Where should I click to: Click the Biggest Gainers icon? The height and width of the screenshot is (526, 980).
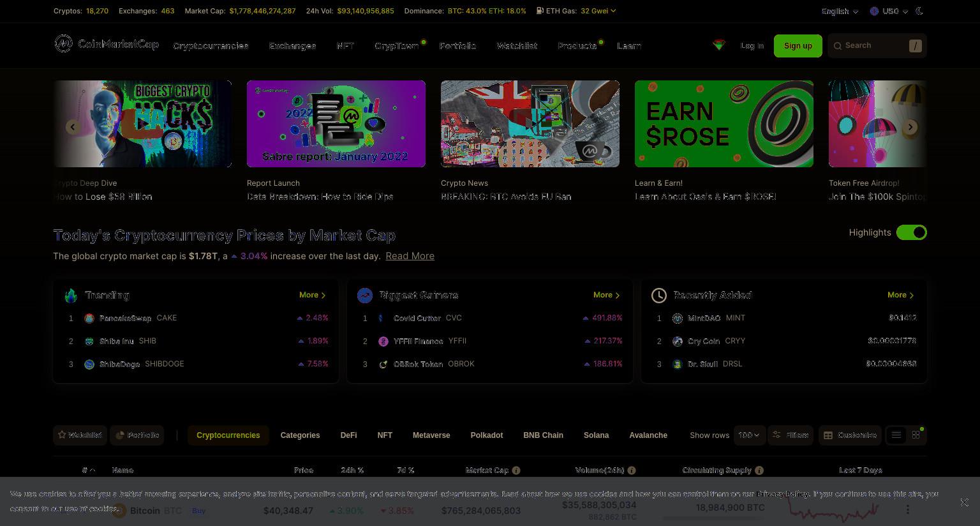pos(365,295)
